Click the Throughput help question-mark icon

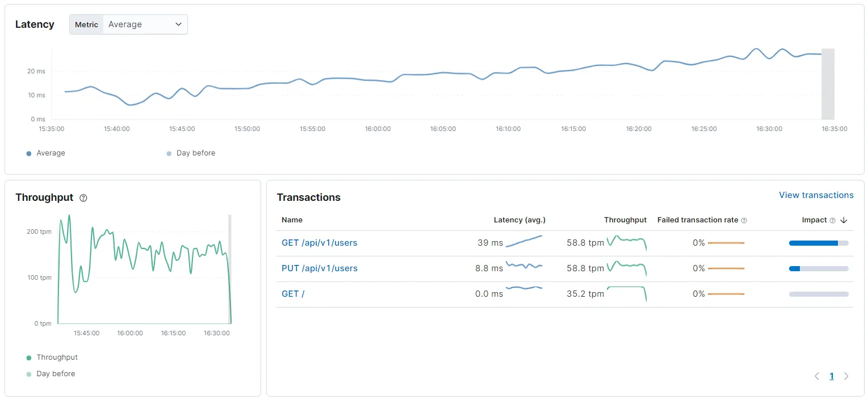(83, 198)
